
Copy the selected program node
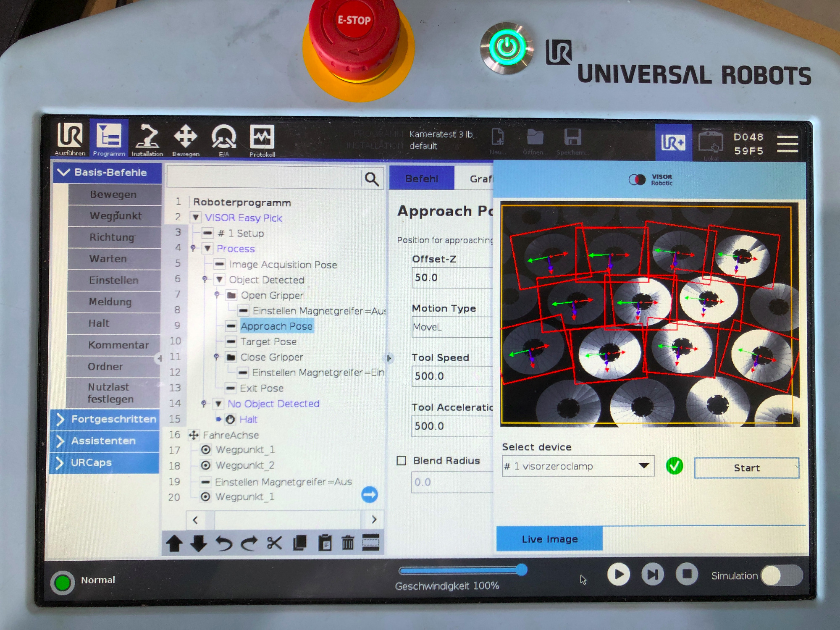tap(300, 543)
